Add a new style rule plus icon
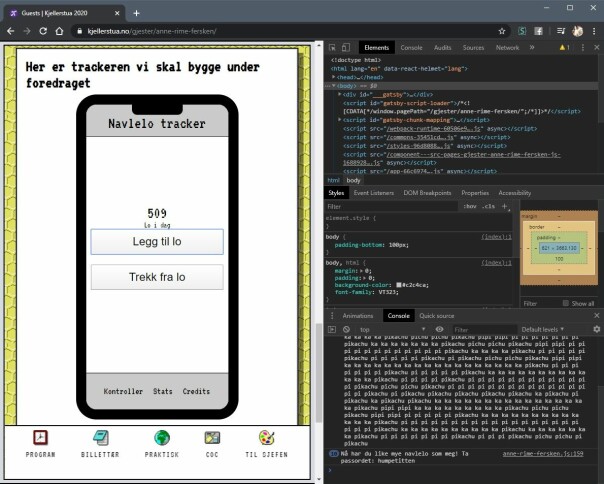This screenshot has width=604, height=484. coord(504,207)
